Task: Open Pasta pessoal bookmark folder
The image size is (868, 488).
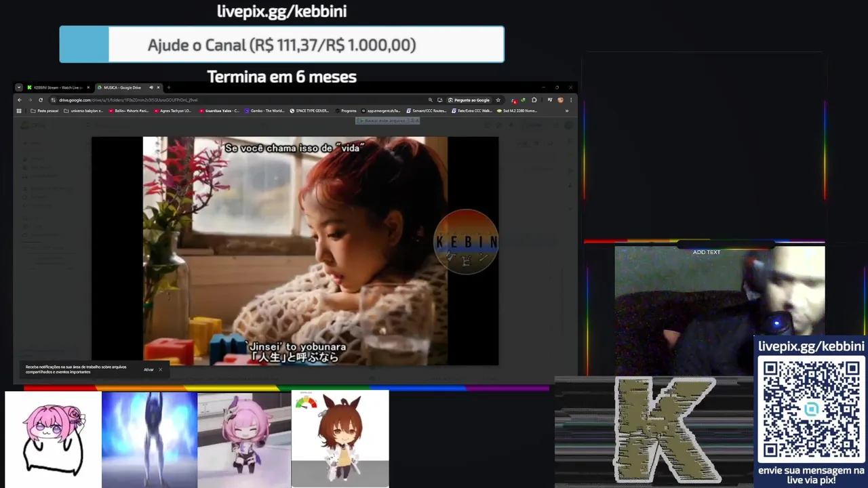Action: tap(45, 110)
